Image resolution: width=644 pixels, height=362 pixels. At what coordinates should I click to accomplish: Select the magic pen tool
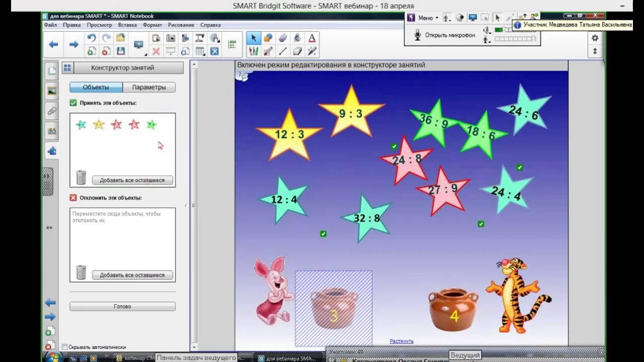[x=312, y=51]
